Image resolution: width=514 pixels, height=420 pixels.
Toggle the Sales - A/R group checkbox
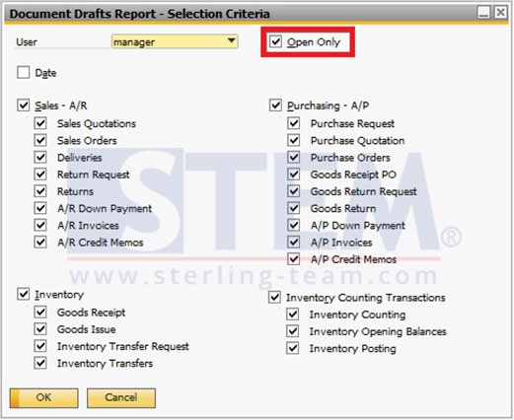point(24,105)
